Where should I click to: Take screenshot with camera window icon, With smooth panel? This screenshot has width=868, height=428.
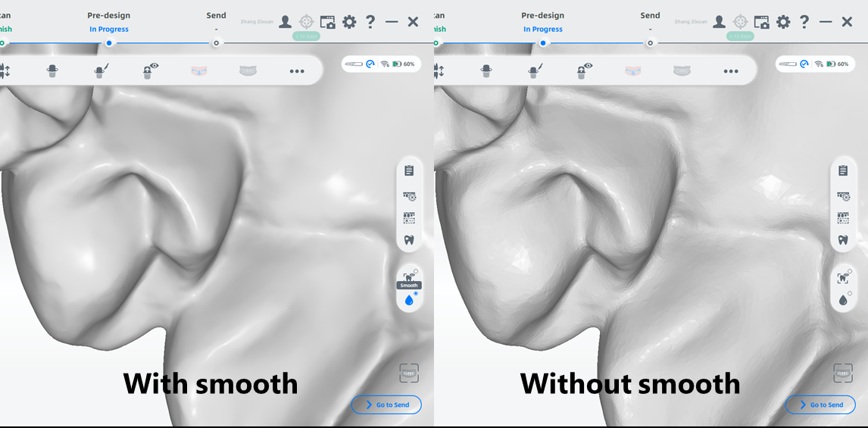[x=328, y=22]
